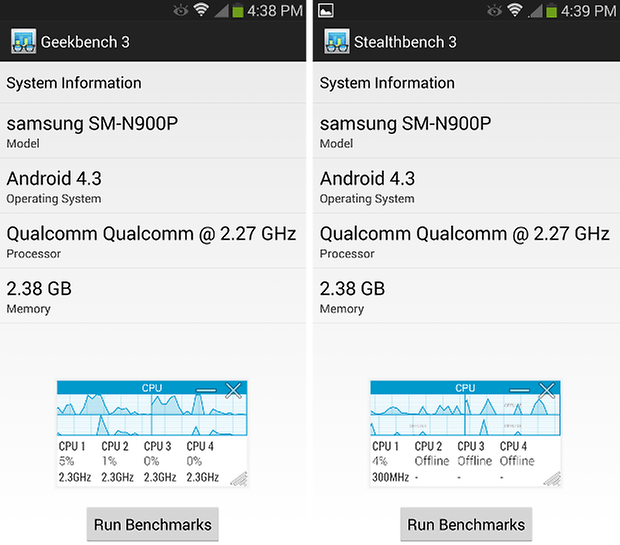Tap the resize handle of left CPU widget
This screenshot has height=545, width=620.
(x=239, y=478)
